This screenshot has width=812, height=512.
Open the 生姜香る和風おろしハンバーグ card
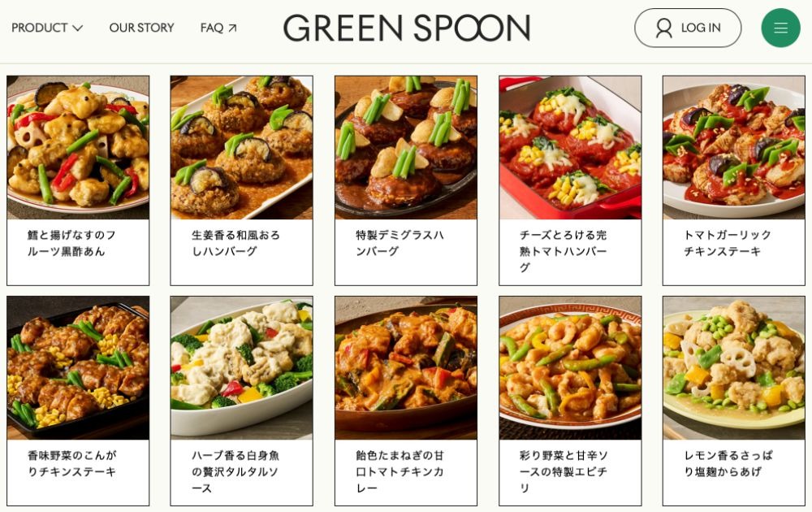click(x=241, y=181)
